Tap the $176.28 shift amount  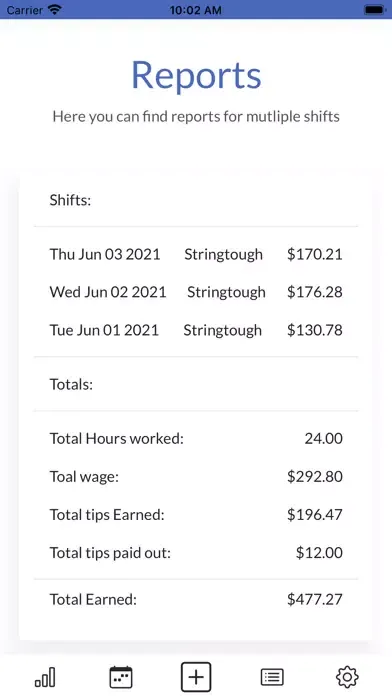tap(315, 292)
